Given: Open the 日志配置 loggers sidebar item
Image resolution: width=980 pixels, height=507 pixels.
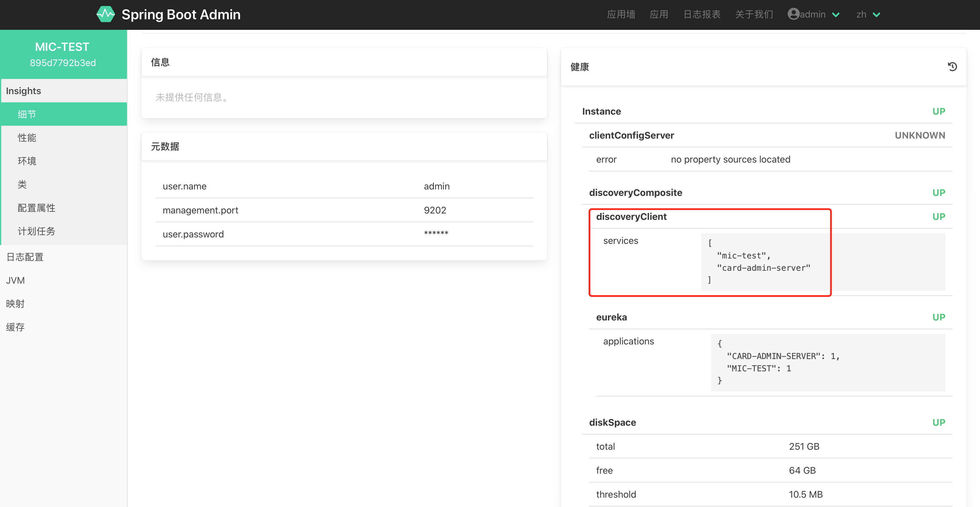Looking at the screenshot, I should [x=63, y=257].
